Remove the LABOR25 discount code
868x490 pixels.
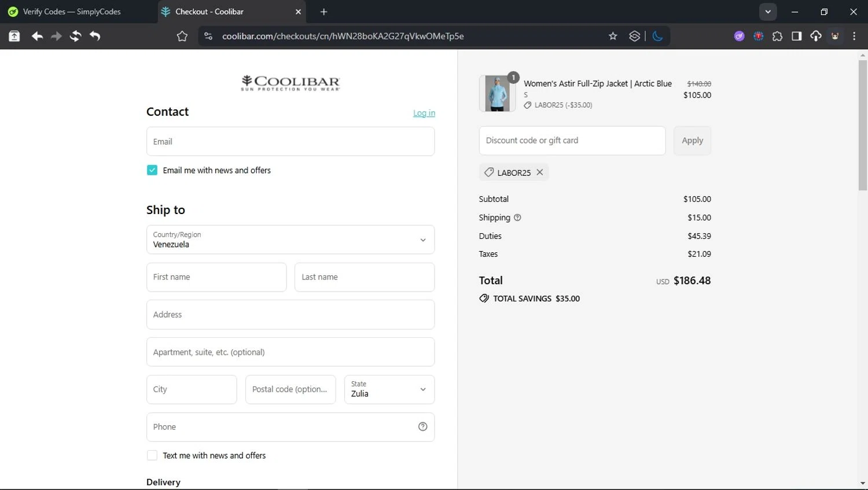click(540, 172)
